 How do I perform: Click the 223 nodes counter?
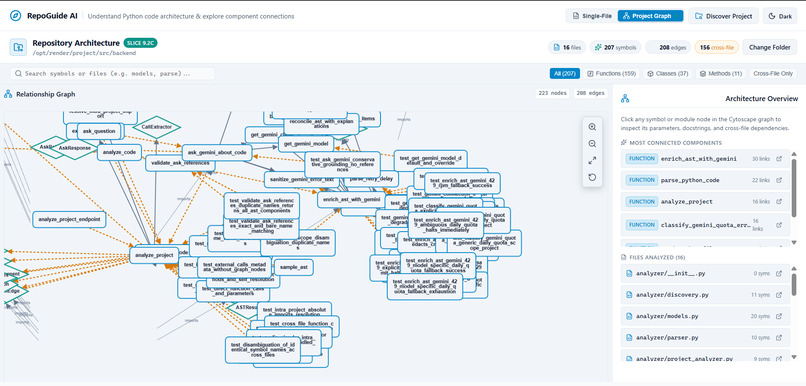pos(552,94)
